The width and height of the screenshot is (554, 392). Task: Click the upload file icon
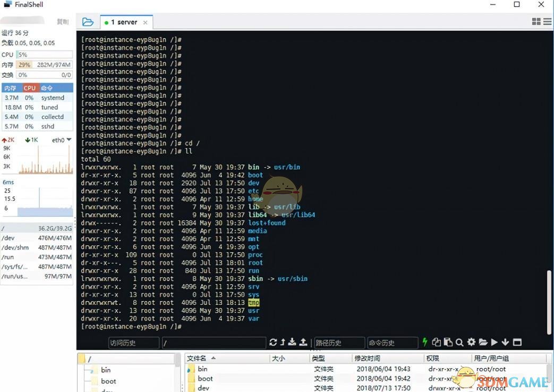pos(303,343)
